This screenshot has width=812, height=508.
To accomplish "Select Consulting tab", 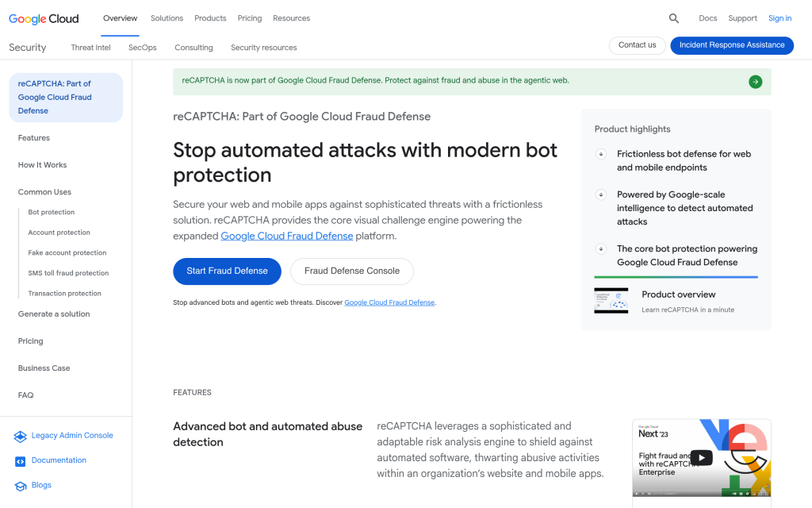I will click(x=193, y=47).
